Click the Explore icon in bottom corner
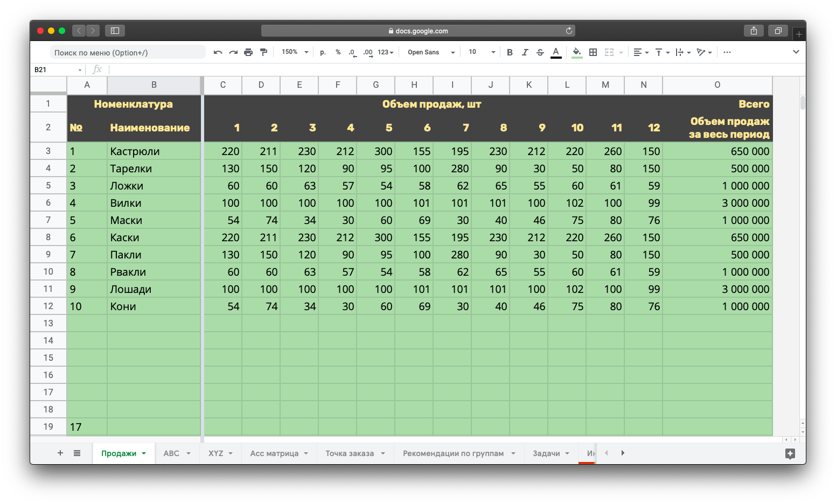836x504 pixels. tap(790, 453)
